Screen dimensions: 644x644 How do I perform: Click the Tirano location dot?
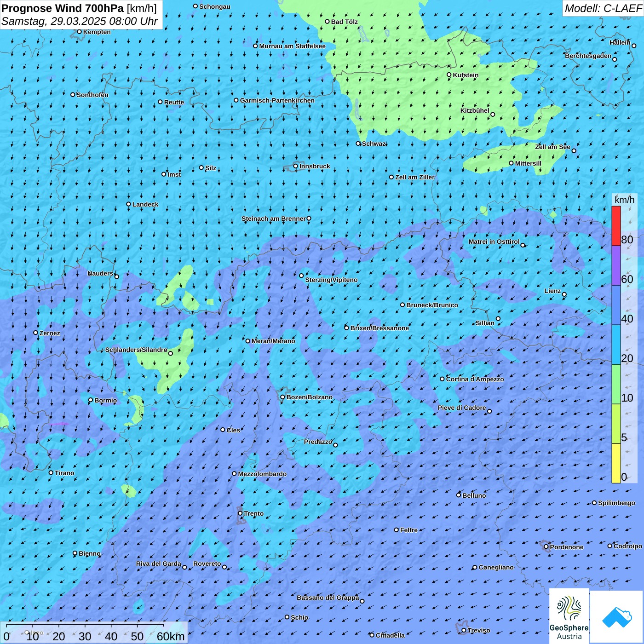click(51, 472)
